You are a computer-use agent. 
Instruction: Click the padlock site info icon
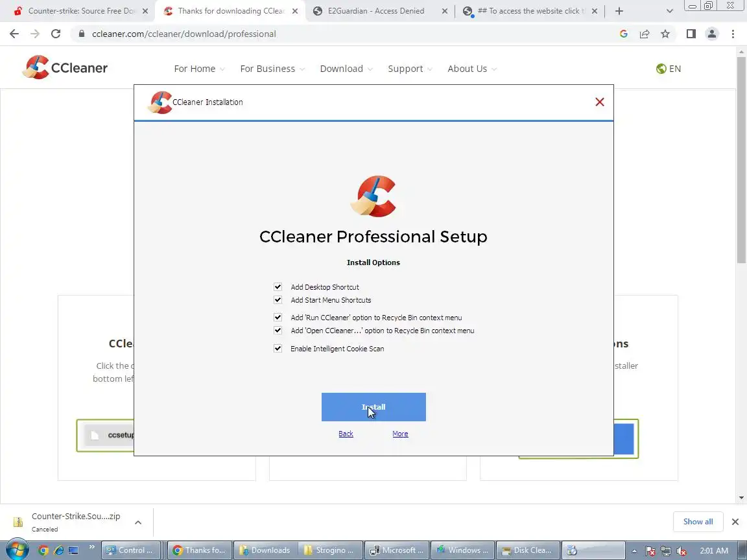[82, 34]
